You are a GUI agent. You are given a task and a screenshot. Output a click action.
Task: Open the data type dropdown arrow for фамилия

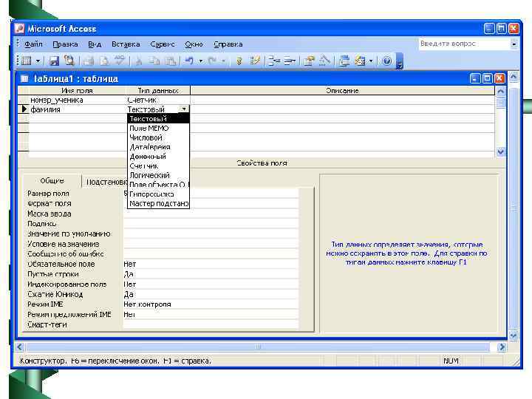(x=184, y=109)
